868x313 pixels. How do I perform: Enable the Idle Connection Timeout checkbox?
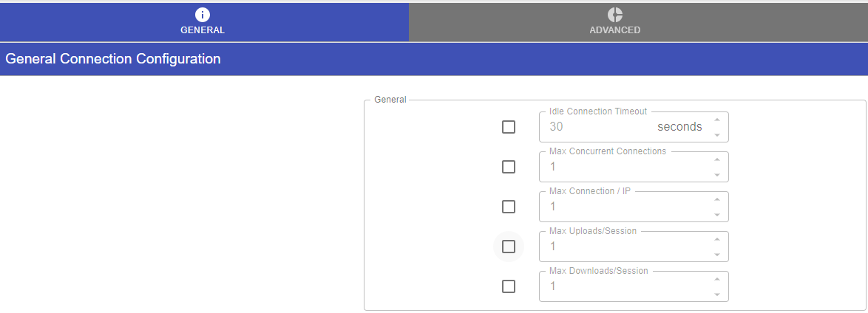509,127
